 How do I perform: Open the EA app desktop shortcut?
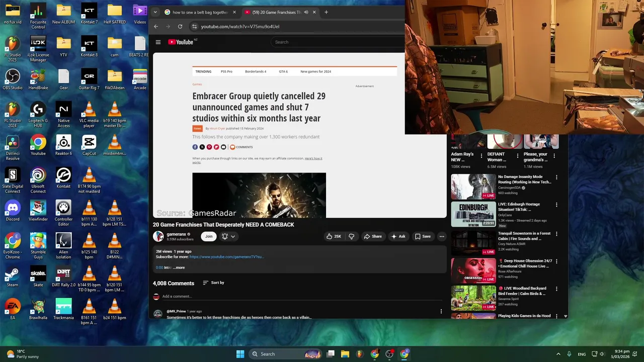(x=13, y=310)
